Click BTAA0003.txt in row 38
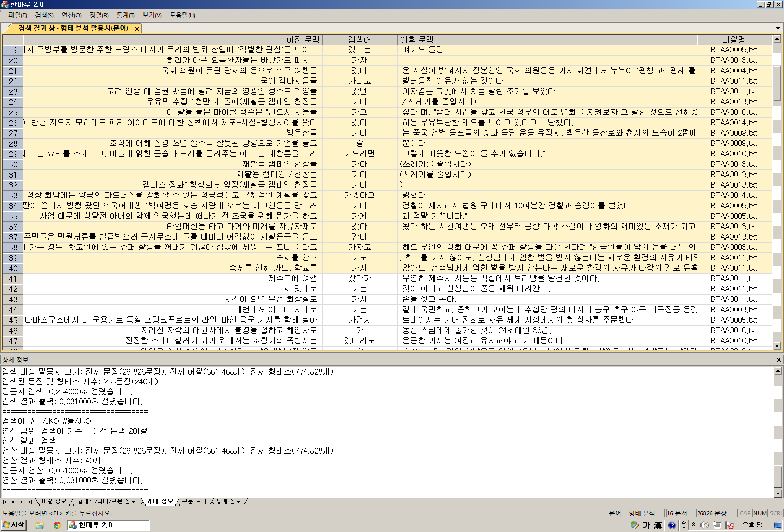Viewport: 784px width, 532px height. pos(734,247)
